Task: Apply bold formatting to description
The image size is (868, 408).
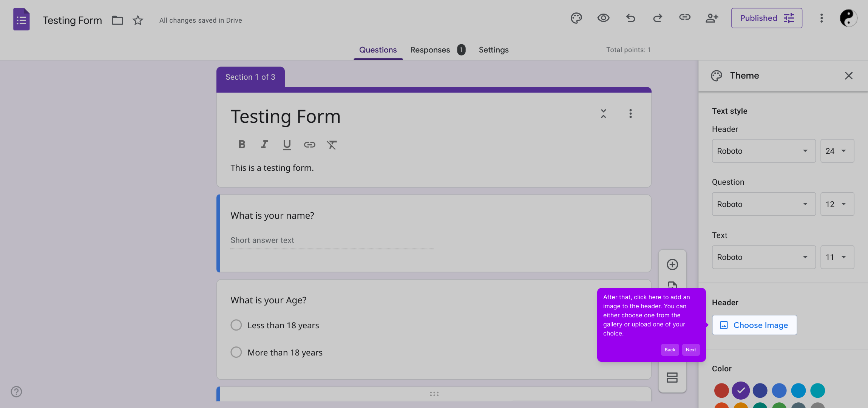Action: pyautogui.click(x=242, y=144)
